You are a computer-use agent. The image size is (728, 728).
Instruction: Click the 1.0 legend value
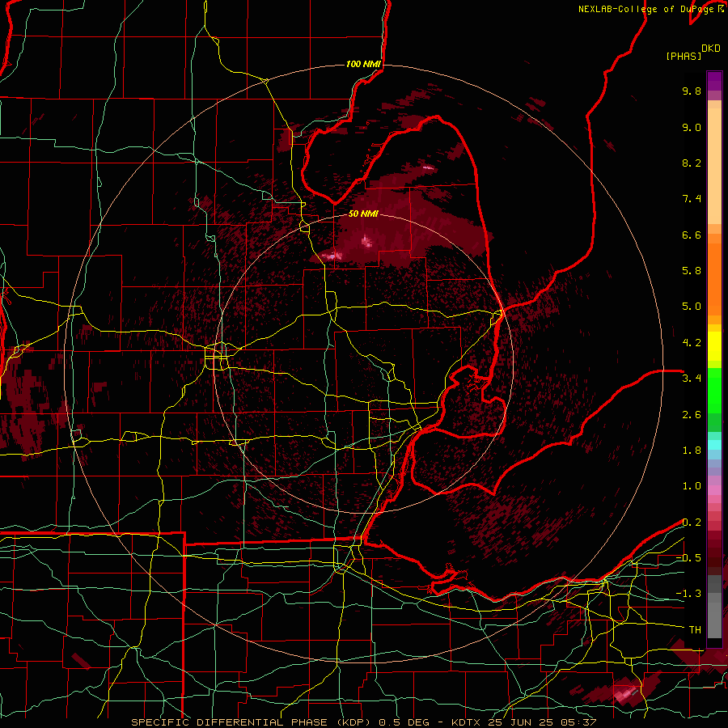692,486
